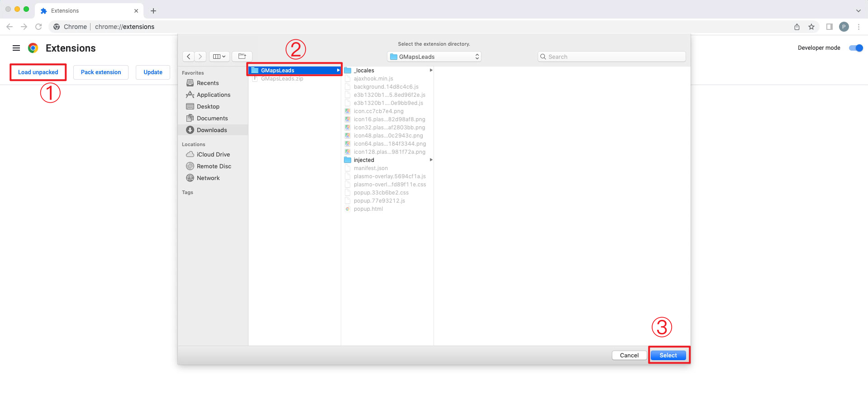
Task: Expand the injected folder
Action: 364,160
